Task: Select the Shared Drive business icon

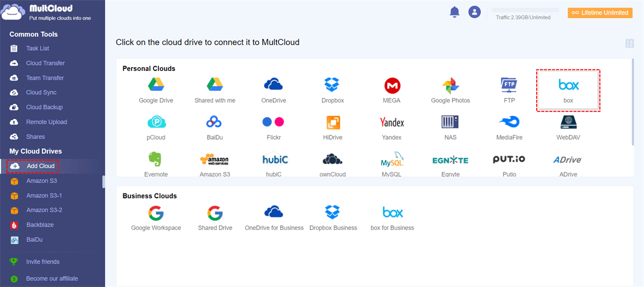Action: (x=215, y=213)
